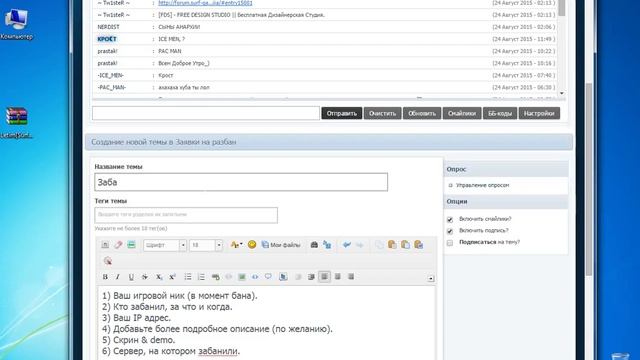The height and width of the screenshot is (360, 640).
Task: Select the Компьютер desktop icon
Action: pos(16,24)
